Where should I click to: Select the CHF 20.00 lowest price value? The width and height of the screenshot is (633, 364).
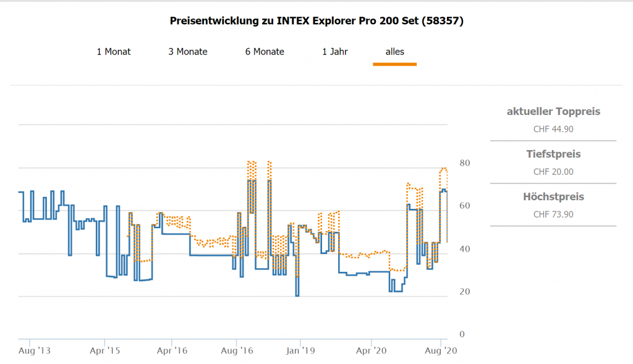click(x=553, y=172)
